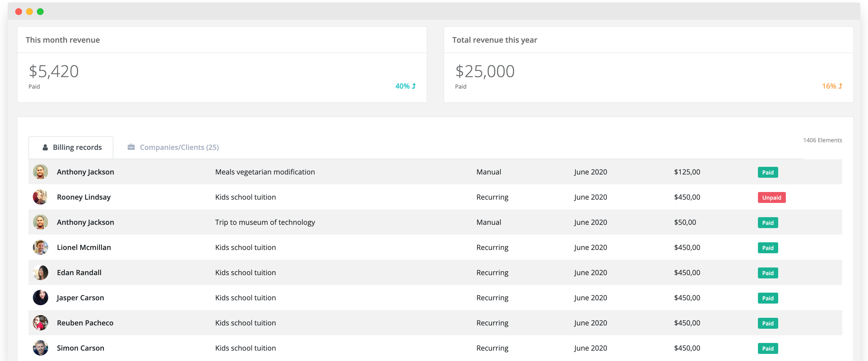The image size is (868, 361).
Task: Click Manual type in museum trip row
Action: 488,222
